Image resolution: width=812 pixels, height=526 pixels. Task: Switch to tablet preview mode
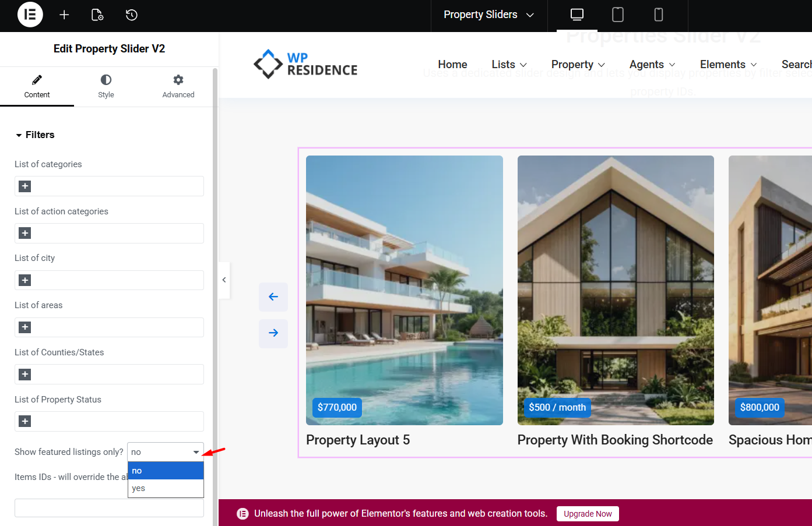(x=617, y=15)
